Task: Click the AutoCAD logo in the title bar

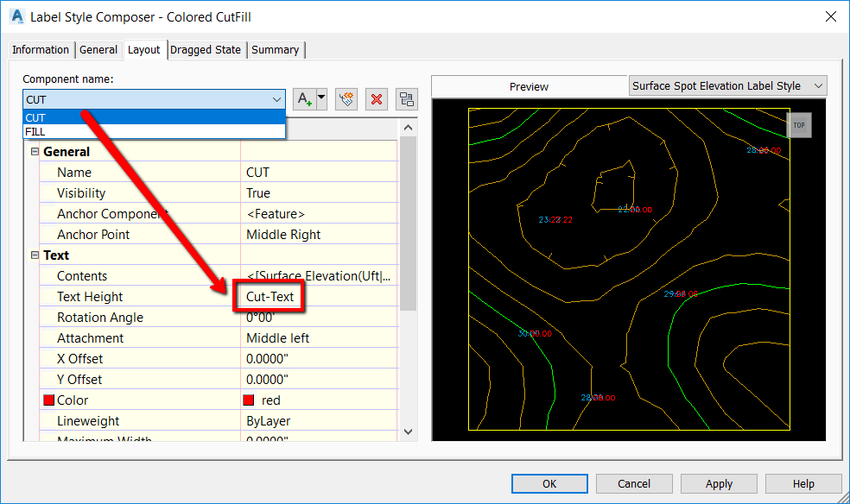Action: (x=16, y=16)
